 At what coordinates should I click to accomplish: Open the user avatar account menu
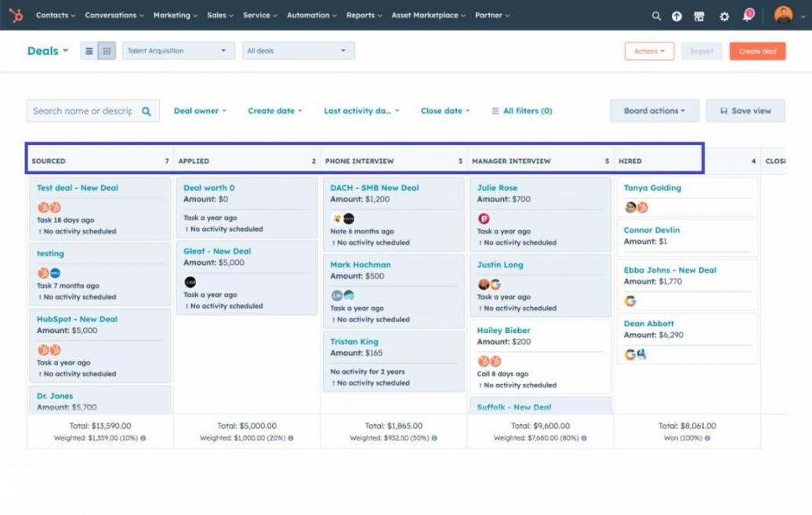[x=784, y=15]
